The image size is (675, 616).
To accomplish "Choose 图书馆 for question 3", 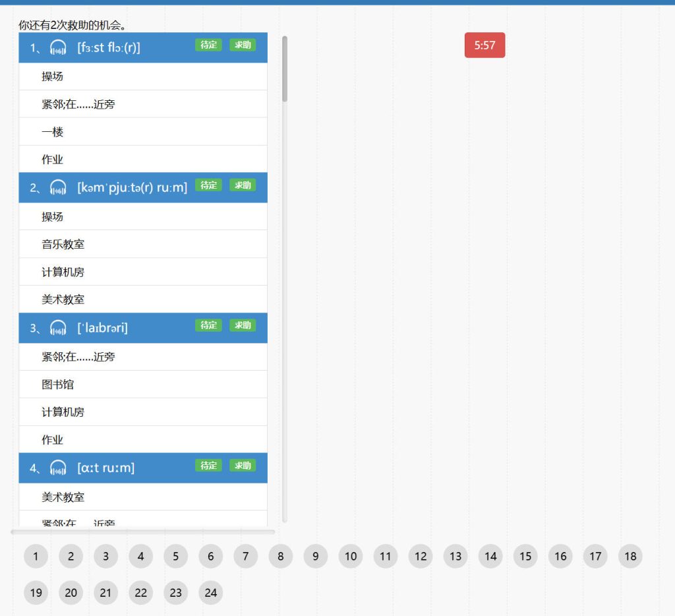I will tap(58, 385).
